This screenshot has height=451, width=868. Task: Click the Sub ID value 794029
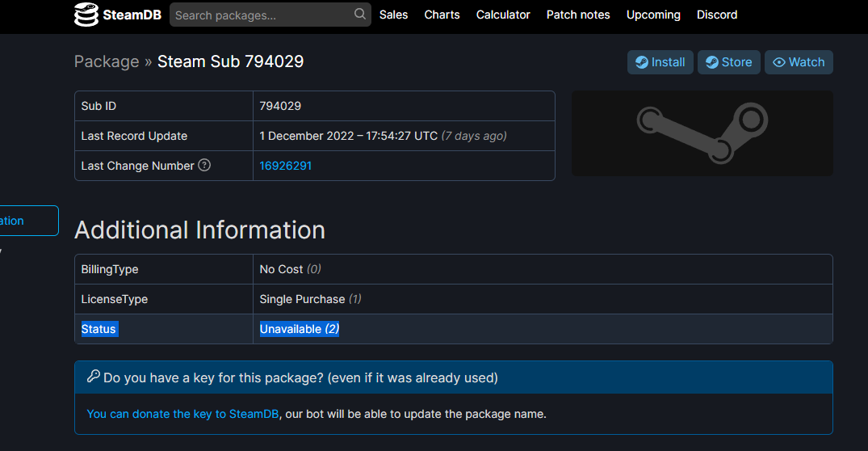(x=280, y=106)
